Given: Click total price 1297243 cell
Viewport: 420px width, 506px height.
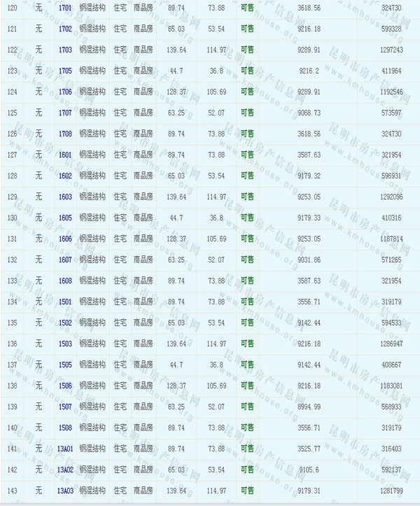Looking at the screenshot, I should pos(391,50).
